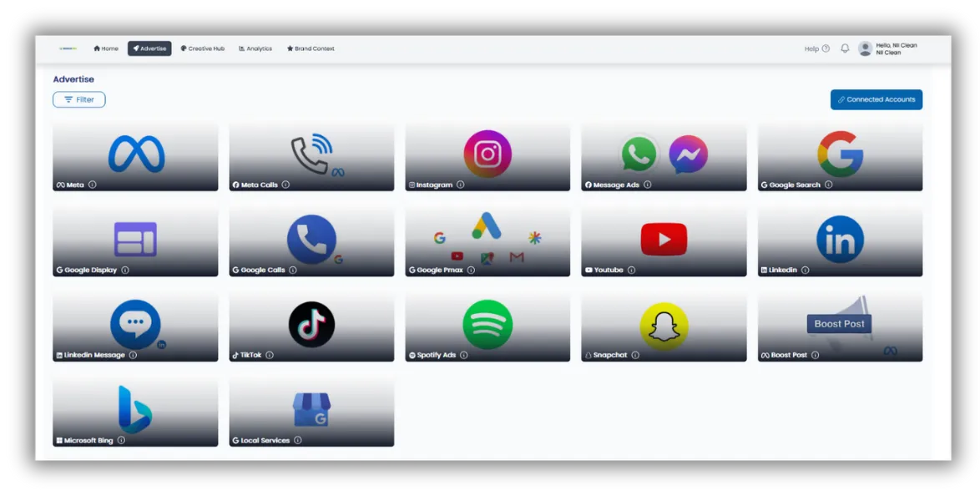Click the Local Services card label
Image resolution: width=980 pixels, height=491 pixels.
pos(265,440)
